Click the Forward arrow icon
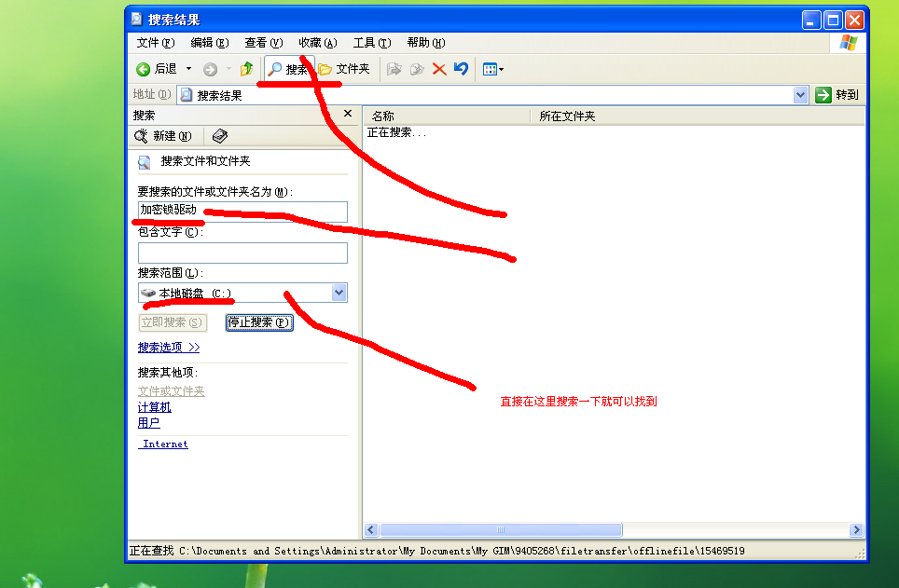Viewport: 899px width, 588px height. pos(211,69)
